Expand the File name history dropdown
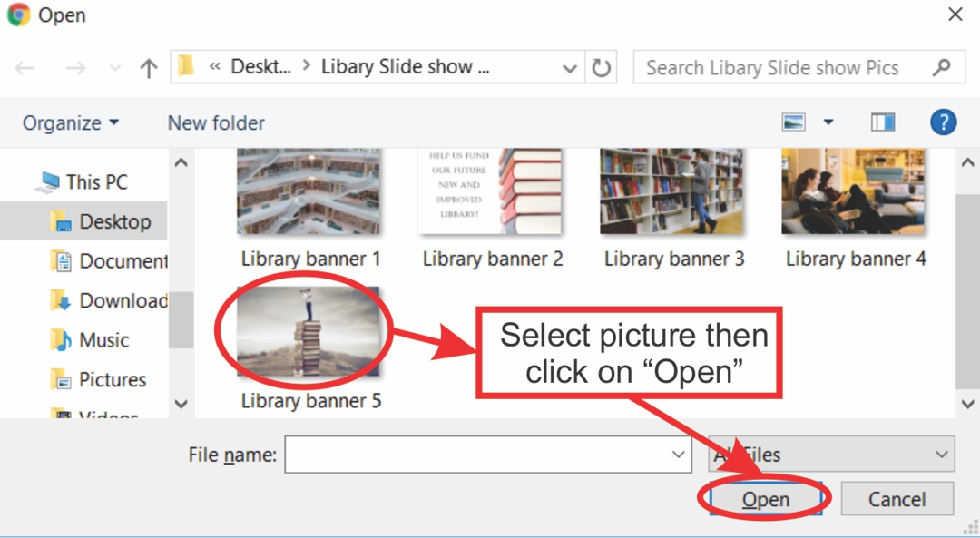 (x=678, y=455)
